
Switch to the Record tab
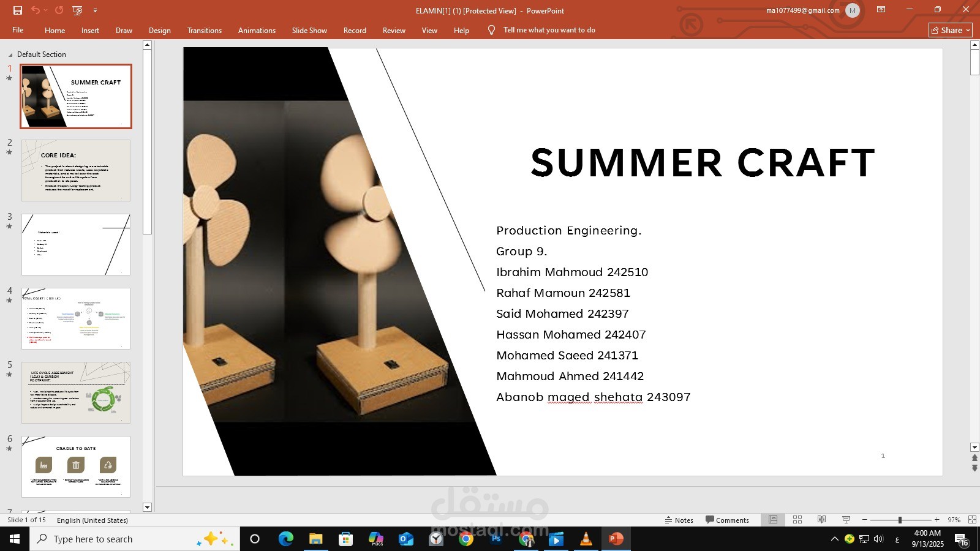tap(355, 30)
